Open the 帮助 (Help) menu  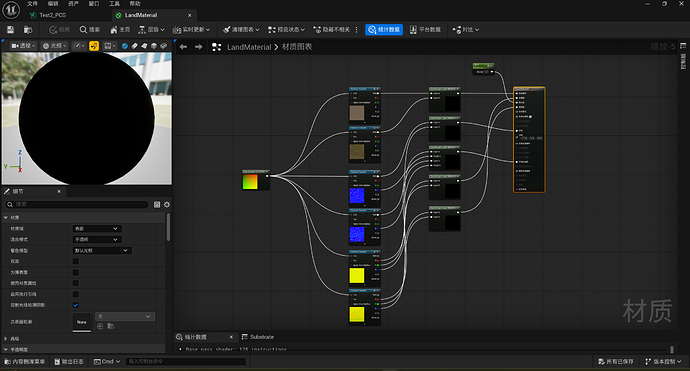coord(135,4)
